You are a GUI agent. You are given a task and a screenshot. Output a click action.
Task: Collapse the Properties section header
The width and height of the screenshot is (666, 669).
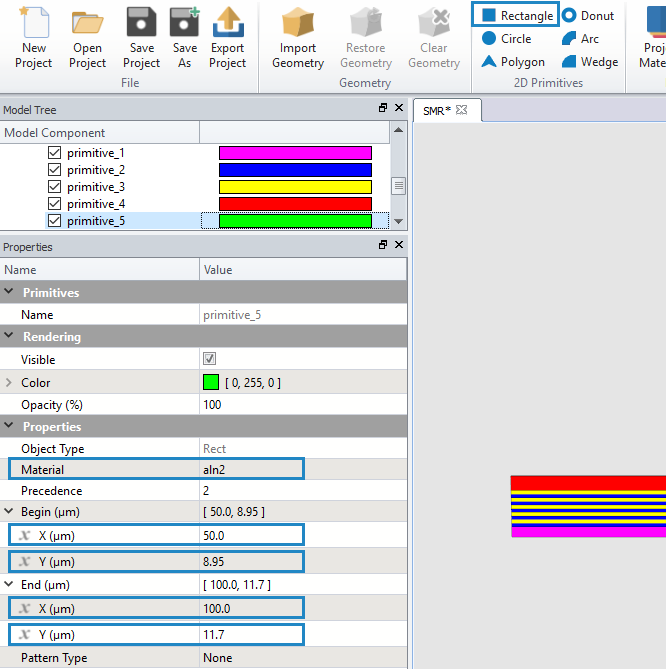pos(9,426)
